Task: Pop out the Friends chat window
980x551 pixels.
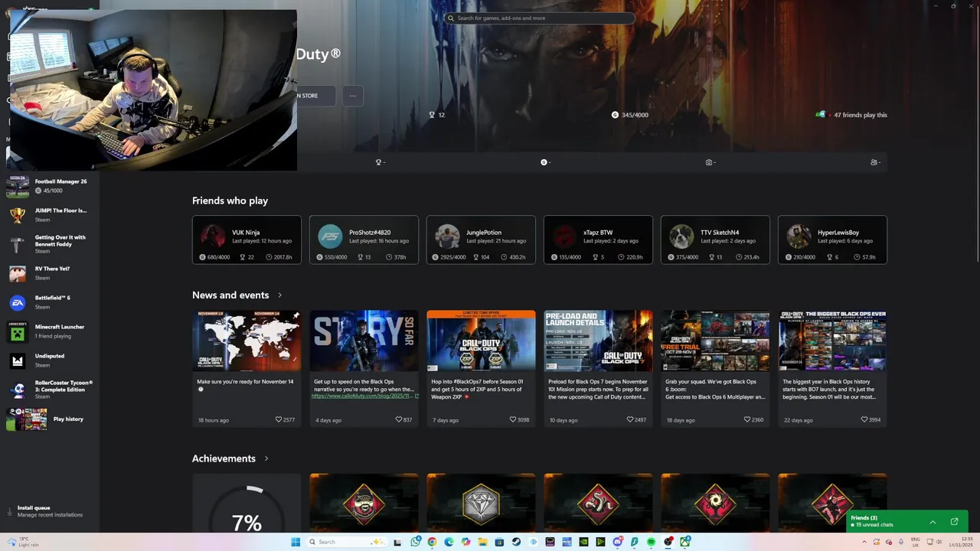Action: pos(954,522)
